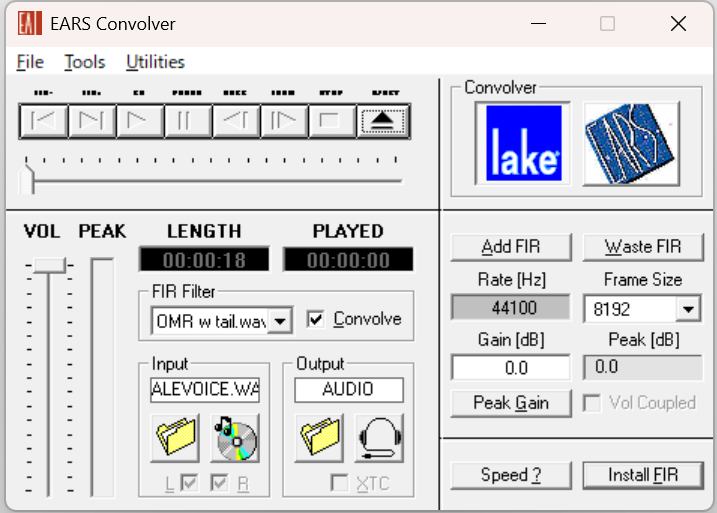Image resolution: width=717 pixels, height=513 pixels.
Task: Select the EARS convolver logo icon
Action: pyautogui.click(x=631, y=142)
